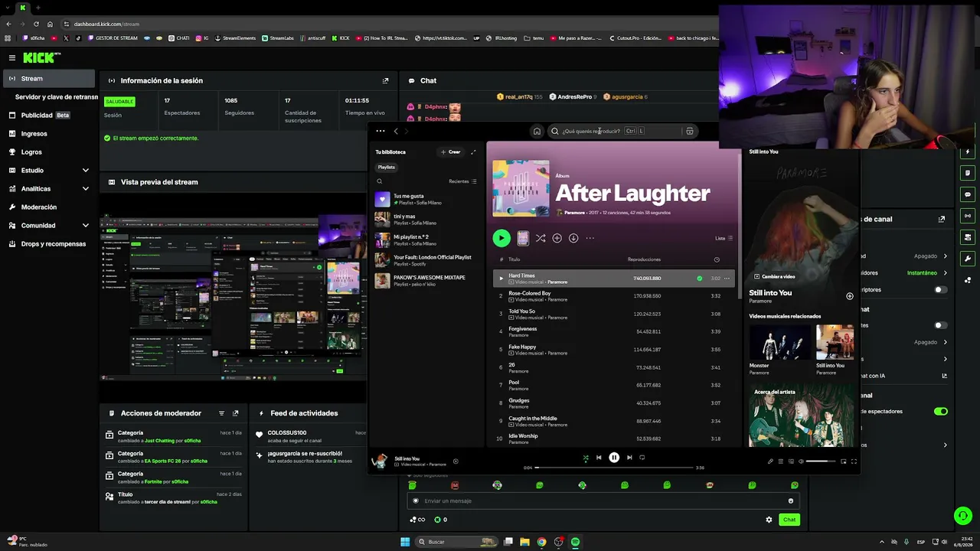Pop out the channel settings panel
Screen dimensions: 980x551
[941, 219]
